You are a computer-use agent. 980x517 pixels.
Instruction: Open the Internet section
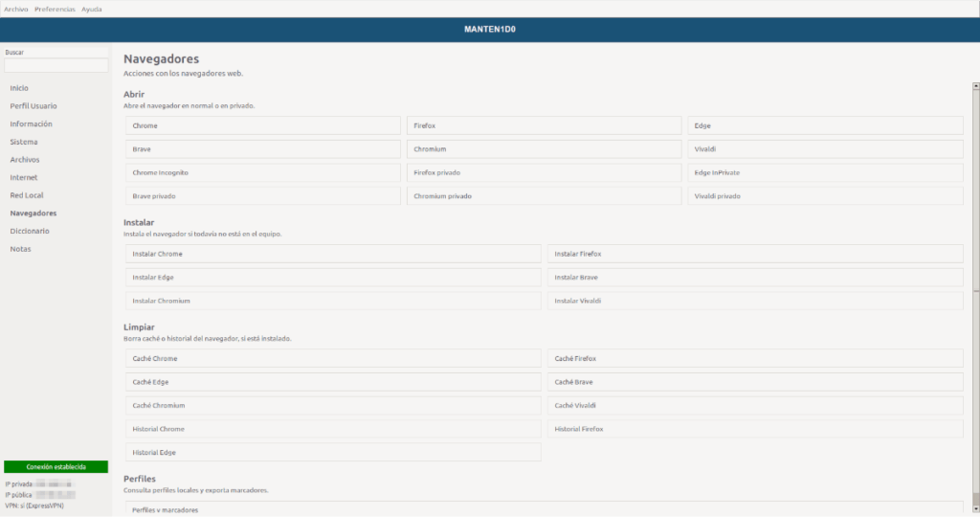coord(24,177)
